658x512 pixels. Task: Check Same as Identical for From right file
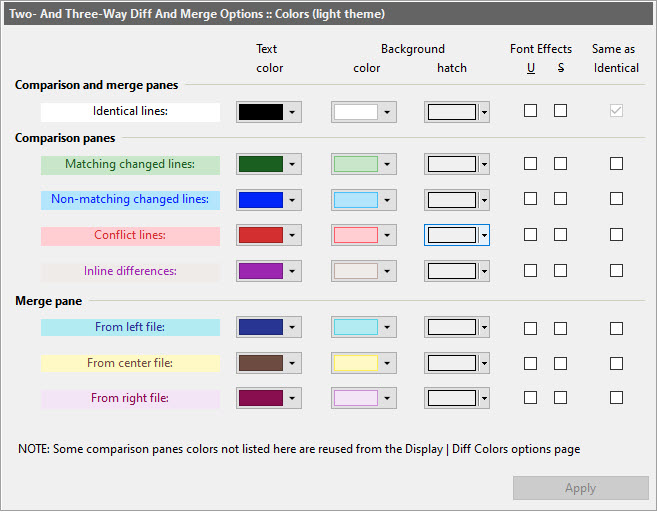tap(616, 398)
